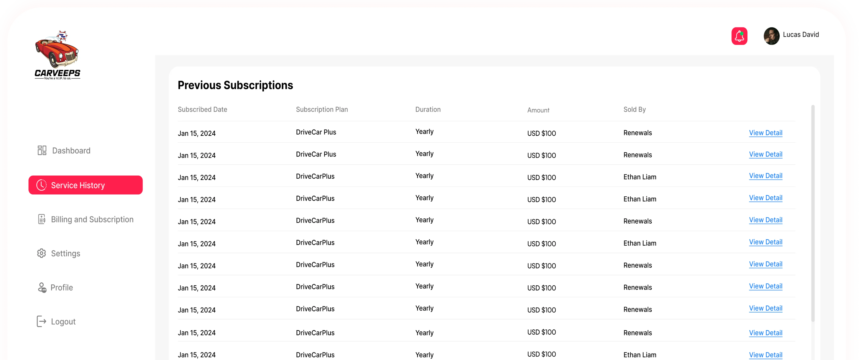Select the Profile person icon
The width and height of the screenshot is (868, 360).
[x=42, y=287]
